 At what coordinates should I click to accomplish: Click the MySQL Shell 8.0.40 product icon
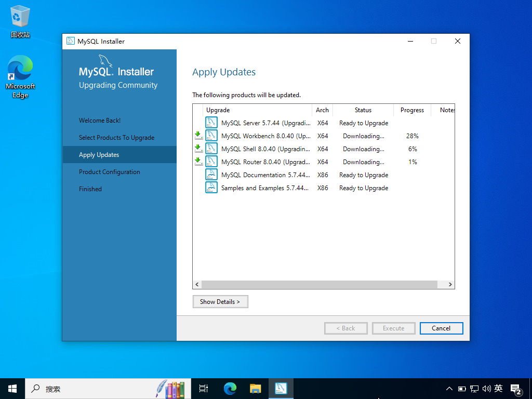pos(211,149)
